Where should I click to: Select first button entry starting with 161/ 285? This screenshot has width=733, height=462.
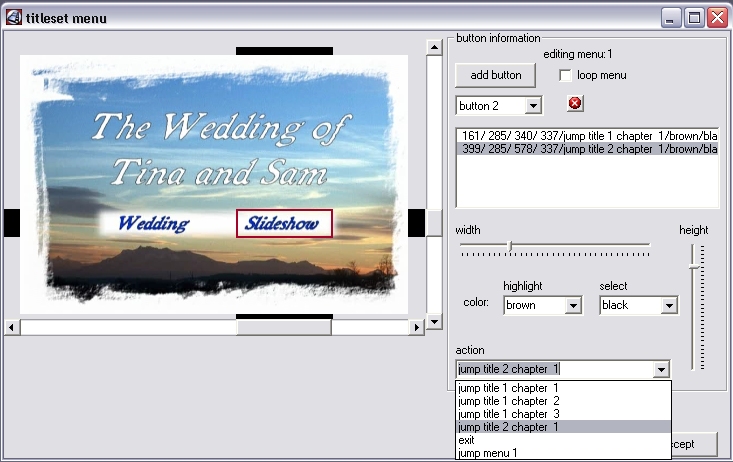586,135
